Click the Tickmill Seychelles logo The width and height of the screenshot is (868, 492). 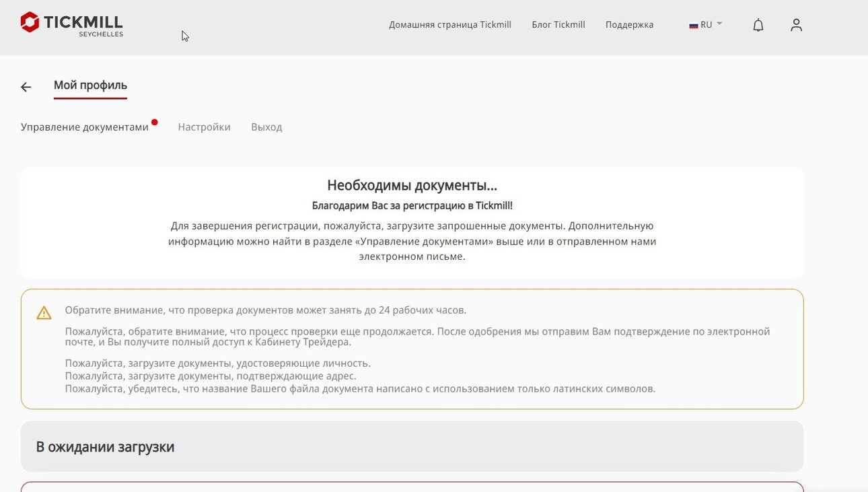[x=72, y=24]
